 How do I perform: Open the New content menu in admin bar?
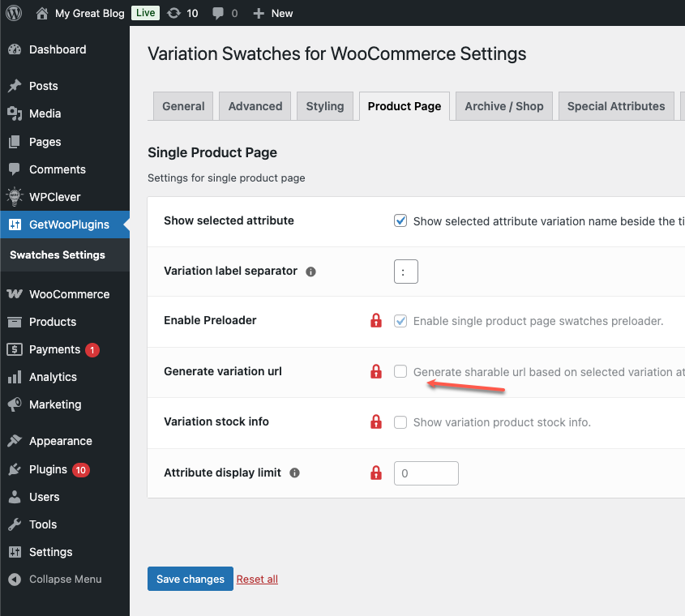click(273, 13)
